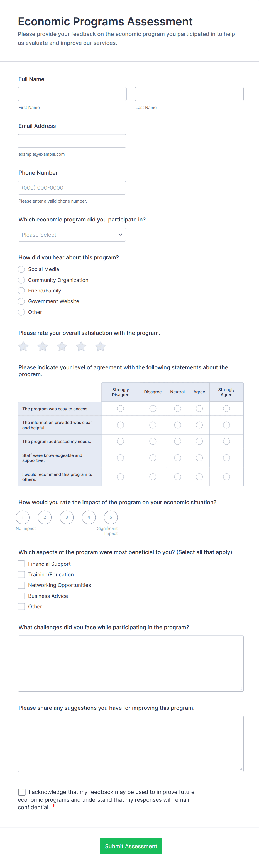Click the First Name input field
259x868 pixels.
tap(72, 94)
